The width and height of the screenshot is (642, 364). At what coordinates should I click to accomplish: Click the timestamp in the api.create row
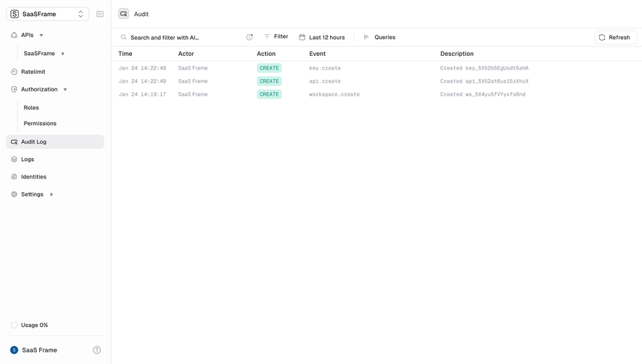click(x=142, y=81)
